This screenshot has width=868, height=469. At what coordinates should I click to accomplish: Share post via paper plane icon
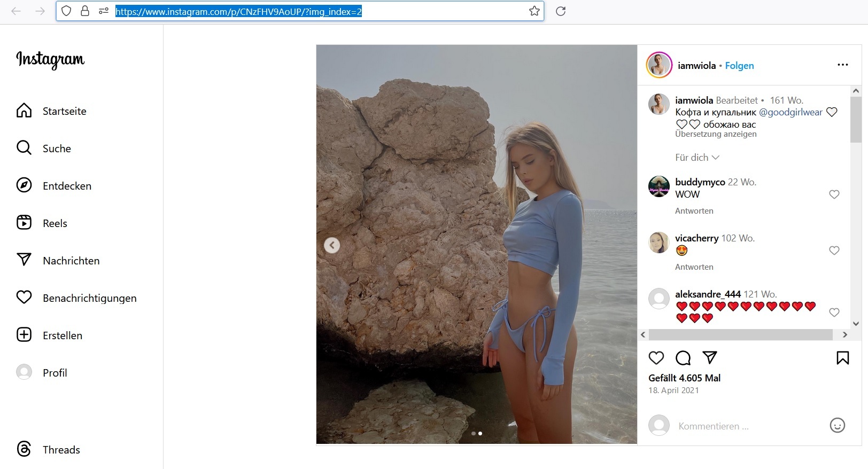(x=710, y=357)
